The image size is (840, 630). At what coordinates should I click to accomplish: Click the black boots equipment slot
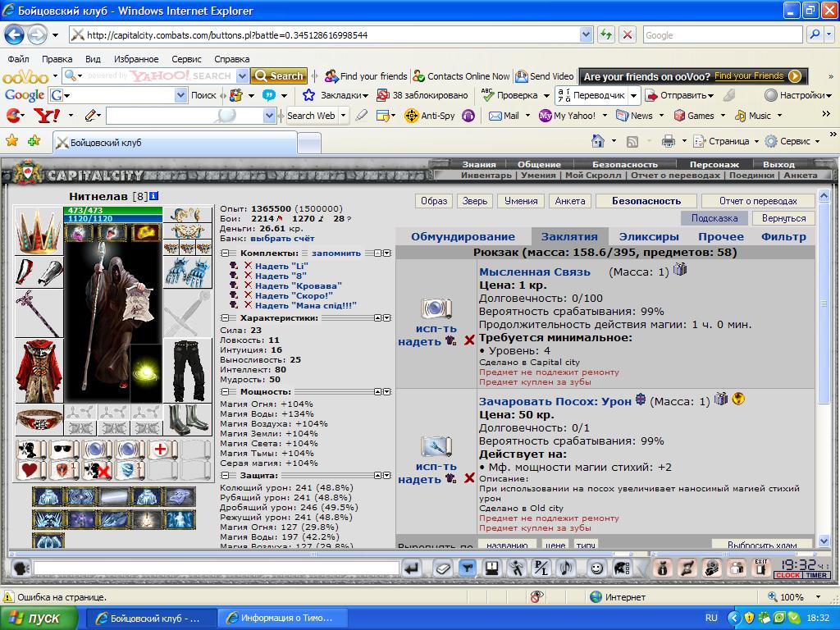[188, 419]
